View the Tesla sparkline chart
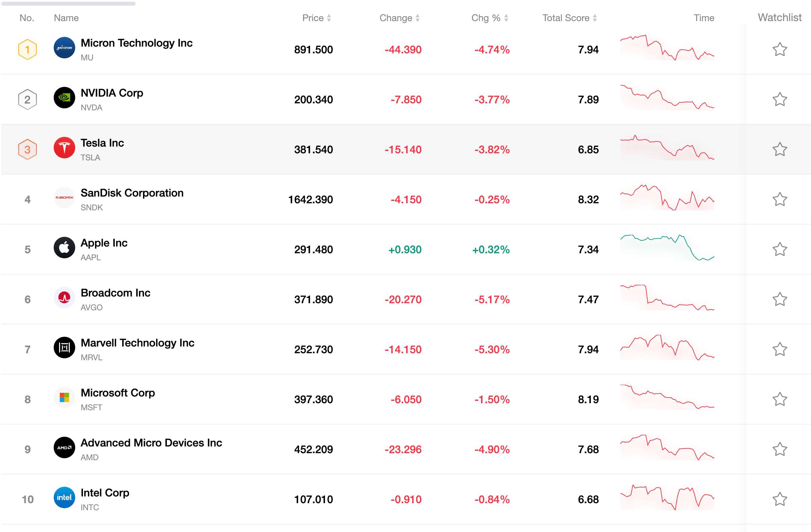Viewport: 811px width, 532px height. (667, 148)
